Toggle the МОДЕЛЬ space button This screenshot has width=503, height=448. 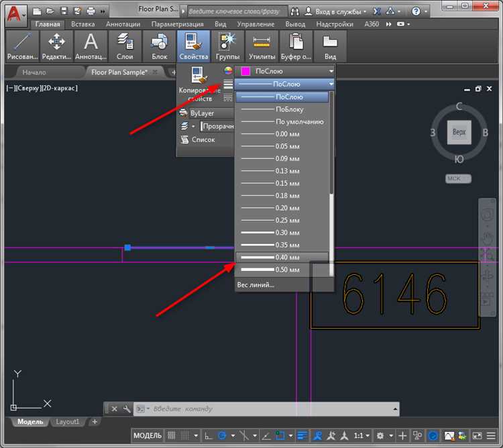pyautogui.click(x=148, y=435)
